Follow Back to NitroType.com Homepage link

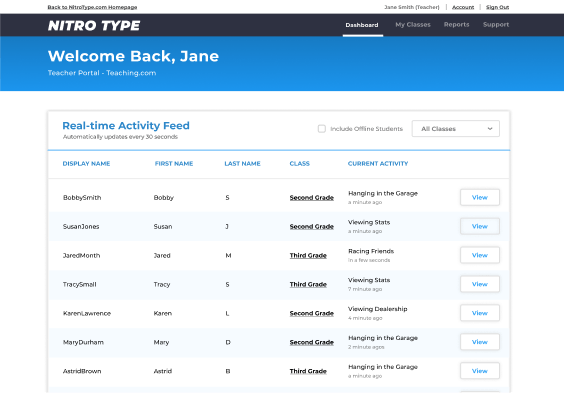pos(92,7)
